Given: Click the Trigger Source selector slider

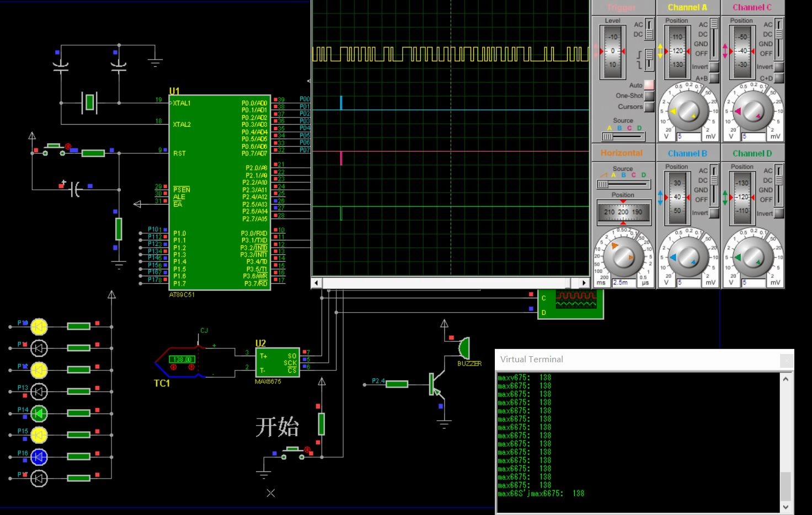Looking at the screenshot, I should point(622,136).
